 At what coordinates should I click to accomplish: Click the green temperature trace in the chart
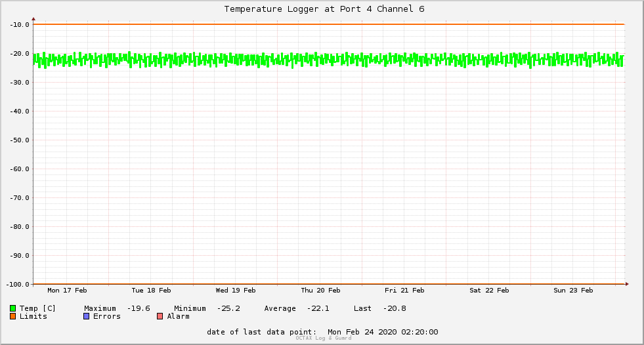click(x=329, y=60)
